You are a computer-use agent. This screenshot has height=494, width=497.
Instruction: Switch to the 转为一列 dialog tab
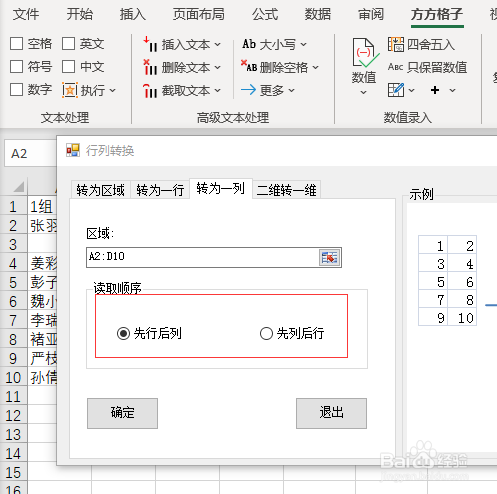[221, 189]
